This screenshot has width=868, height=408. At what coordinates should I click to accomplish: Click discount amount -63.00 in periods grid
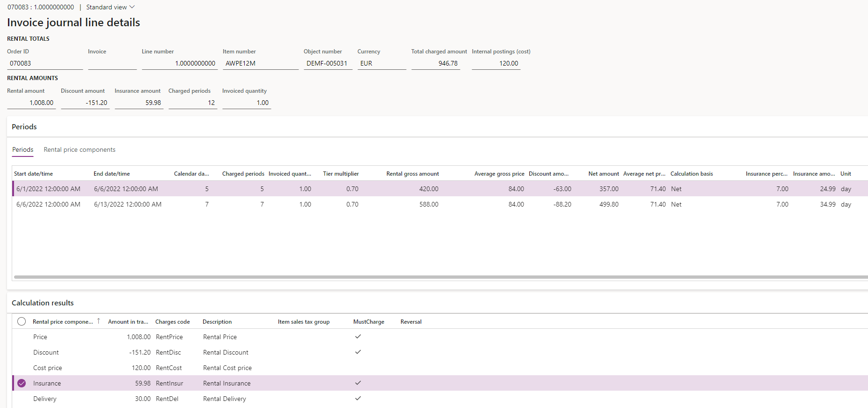pyautogui.click(x=562, y=189)
